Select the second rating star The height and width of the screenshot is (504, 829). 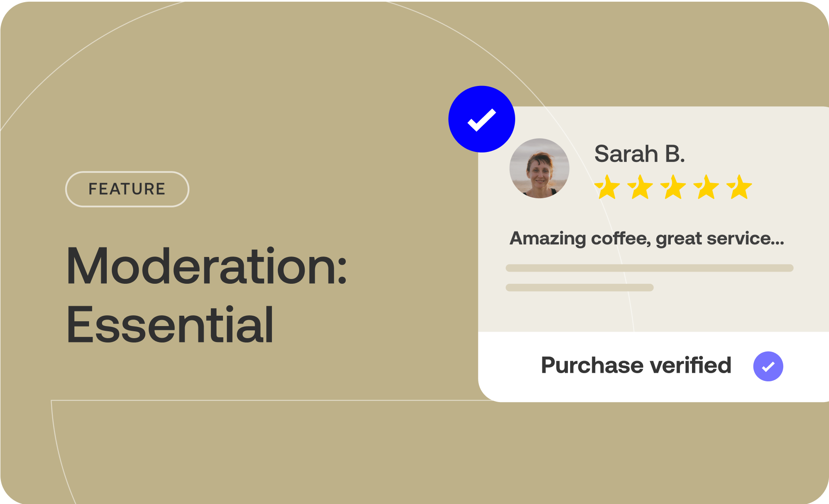[640, 188]
